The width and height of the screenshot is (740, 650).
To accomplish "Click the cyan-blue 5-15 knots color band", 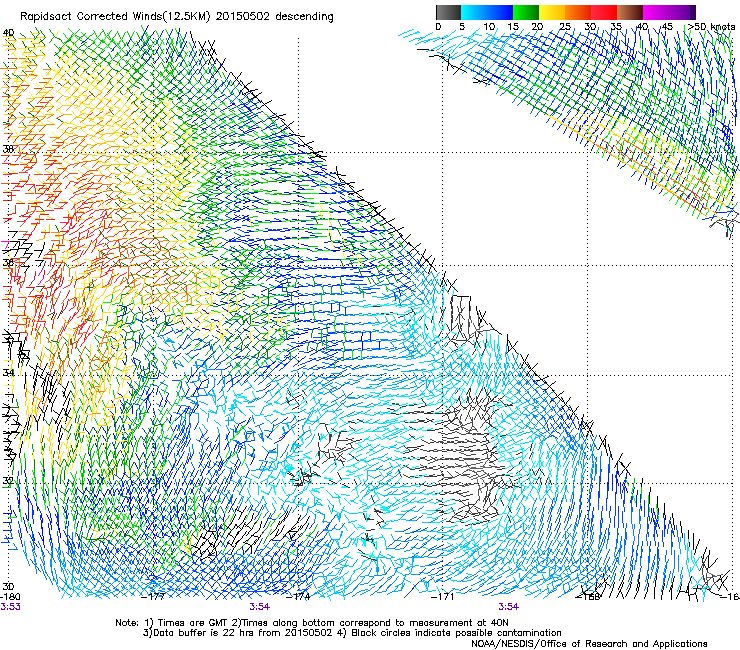I will [x=487, y=12].
